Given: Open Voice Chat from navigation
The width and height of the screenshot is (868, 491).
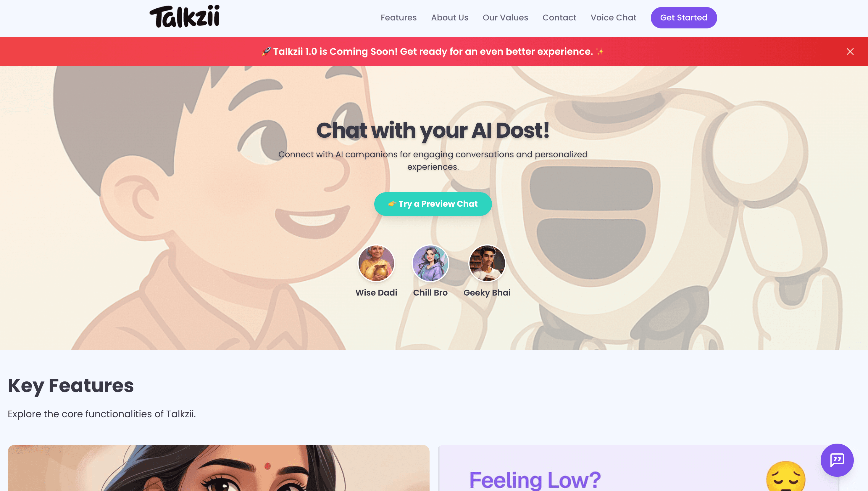Looking at the screenshot, I should click(x=613, y=17).
